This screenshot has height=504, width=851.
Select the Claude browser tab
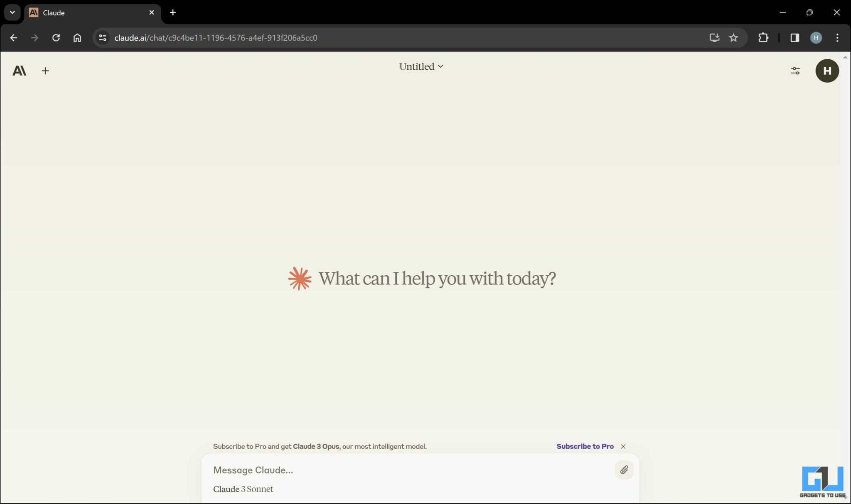(x=87, y=12)
